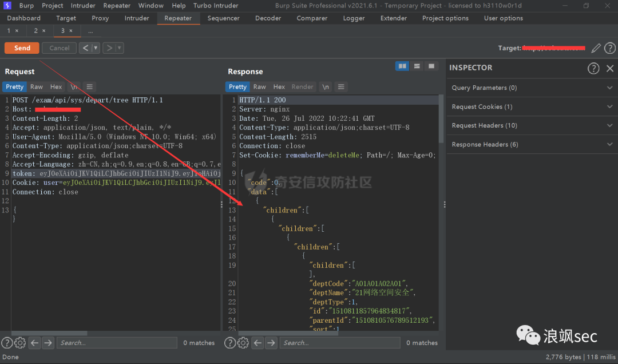This screenshot has height=364, width=618.
Task: Open forward history dropdown arrow
Action: coord(120,48)
